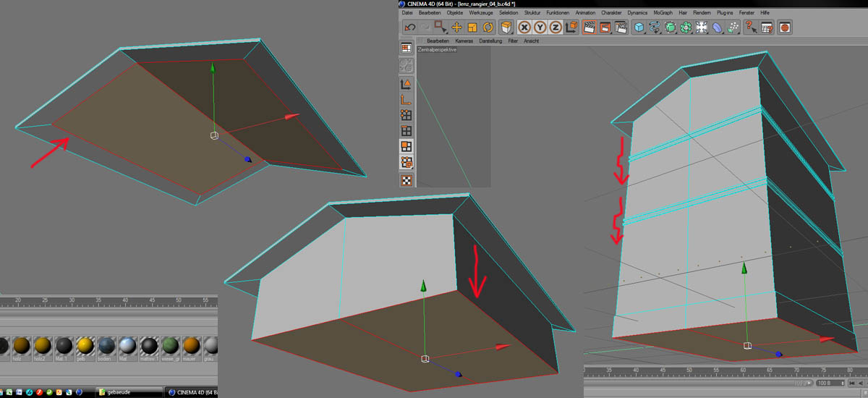Toggle Y axis lock
This screenshot has width=868, height=398.
[x=540, y=27]
